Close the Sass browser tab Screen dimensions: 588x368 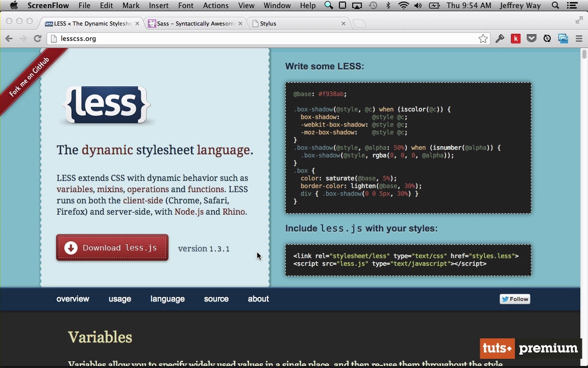coord(240,24)
